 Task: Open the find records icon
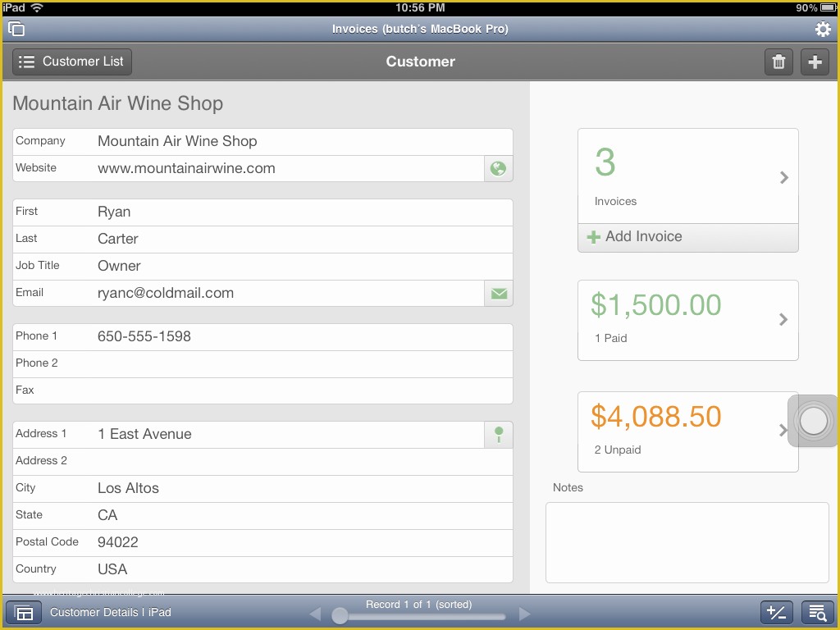817,612
